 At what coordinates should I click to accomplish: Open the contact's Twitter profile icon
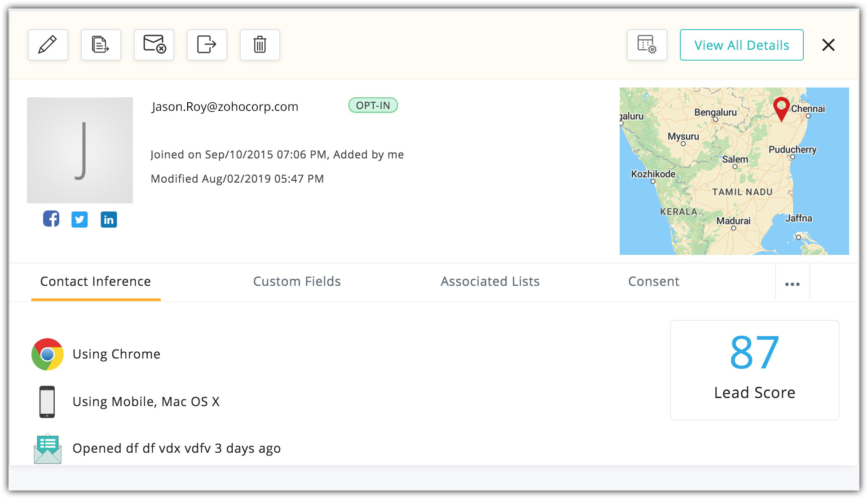click(x=79, y=219)
